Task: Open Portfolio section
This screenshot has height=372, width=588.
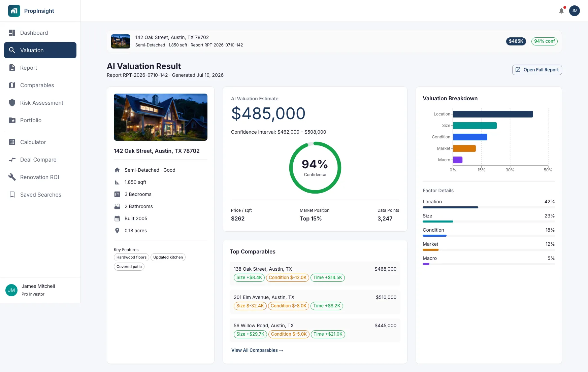Action: 40,120
